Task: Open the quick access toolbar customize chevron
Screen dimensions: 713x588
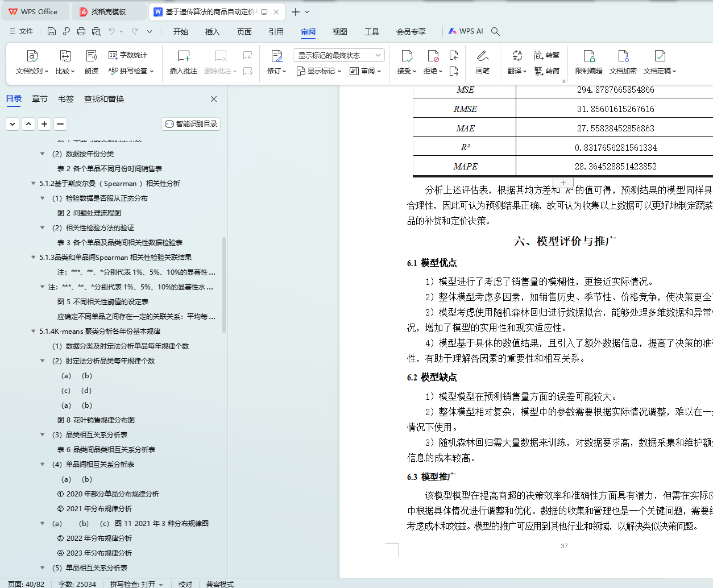Action: pyautogui.click(x=150, y=32)
